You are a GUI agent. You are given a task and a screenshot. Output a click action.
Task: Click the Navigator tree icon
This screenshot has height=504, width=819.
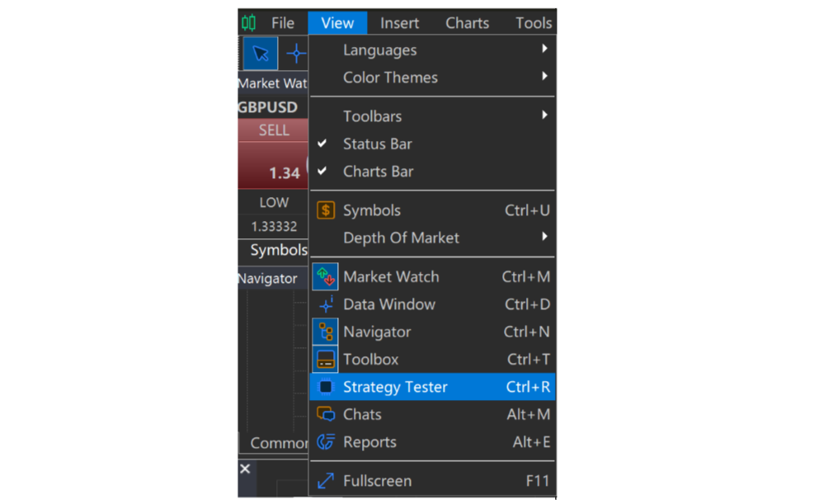[326, 332]
